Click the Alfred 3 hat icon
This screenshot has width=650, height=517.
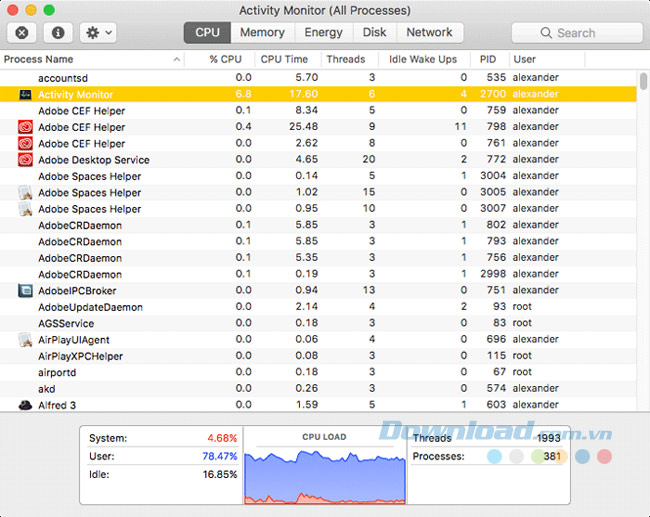point(26,405)
